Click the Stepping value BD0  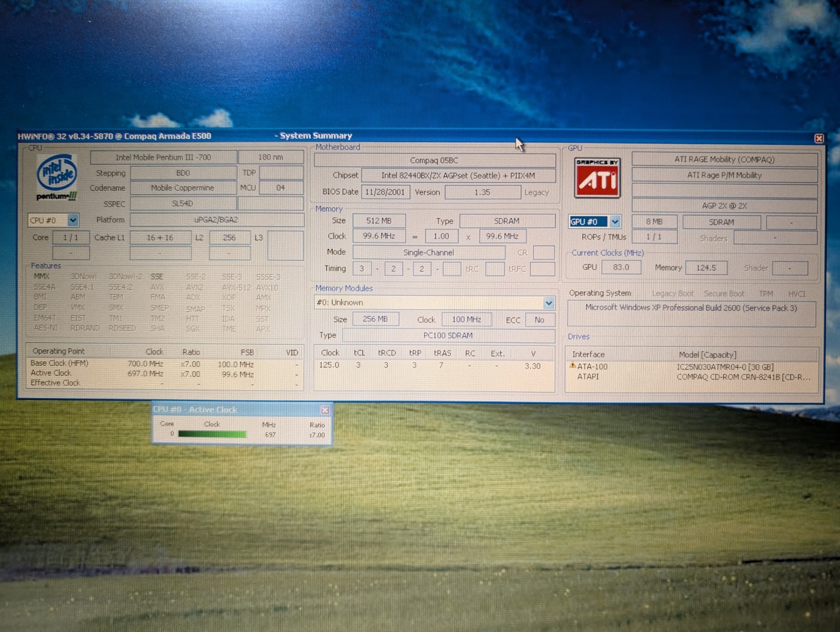coord(183,173)
